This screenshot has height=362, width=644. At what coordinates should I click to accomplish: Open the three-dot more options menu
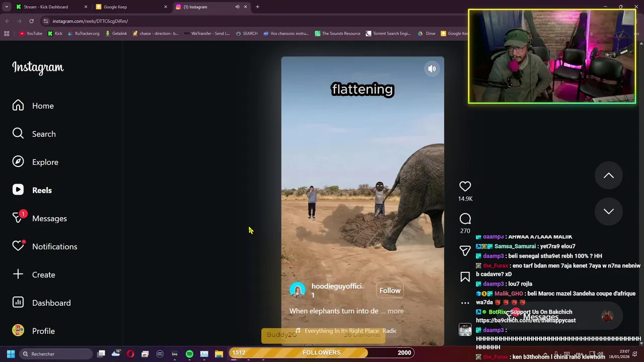point(465,303)
